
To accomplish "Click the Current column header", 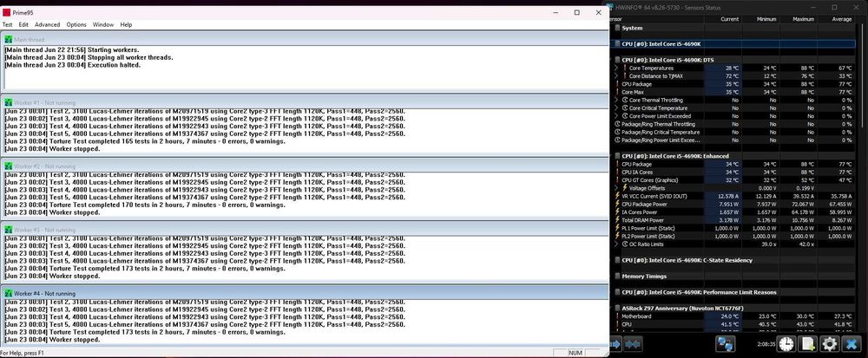I will point(723,19).
